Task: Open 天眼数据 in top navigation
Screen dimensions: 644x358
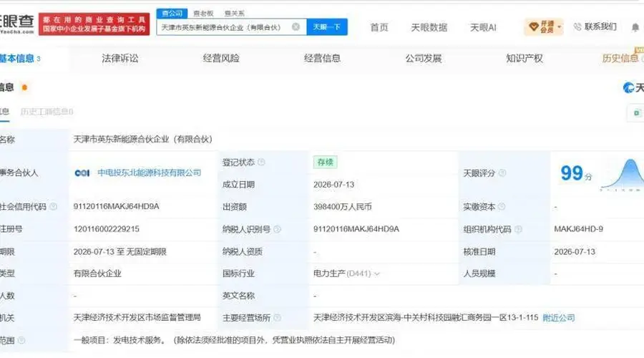Action: [x=429, y=27]
